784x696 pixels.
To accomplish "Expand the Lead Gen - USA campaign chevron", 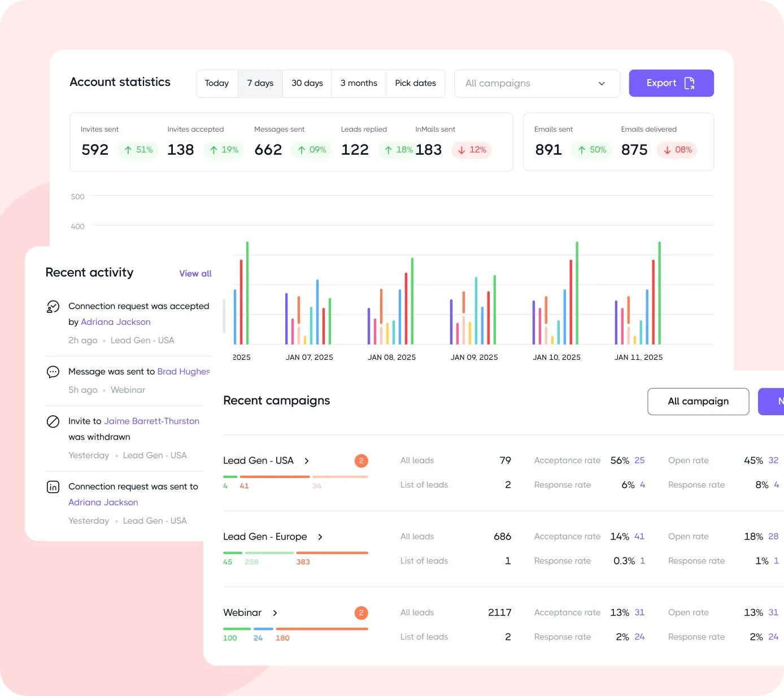I will [x=307, y=461].
